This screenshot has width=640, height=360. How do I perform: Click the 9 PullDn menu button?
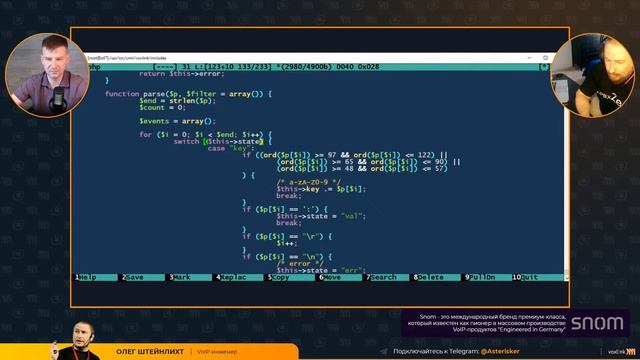[487, 277]
